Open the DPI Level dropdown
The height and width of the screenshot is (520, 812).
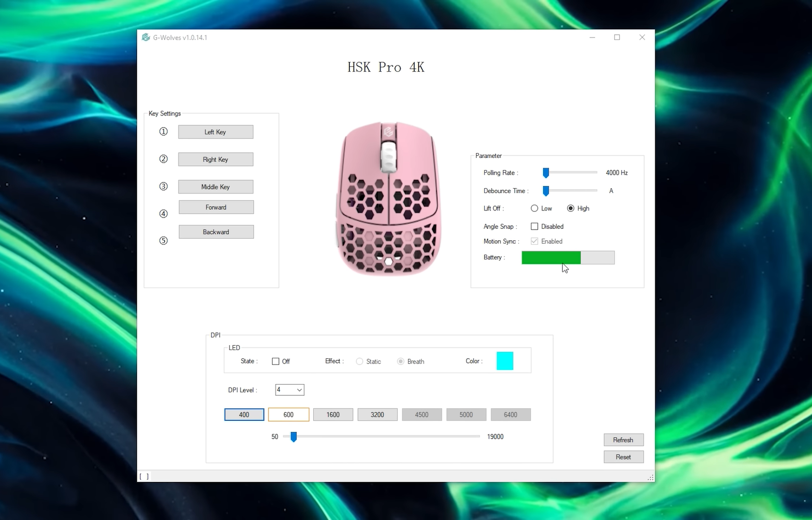click(290, 390)
